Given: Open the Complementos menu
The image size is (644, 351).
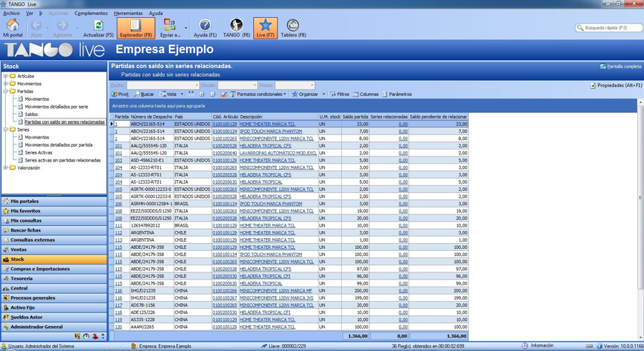Looking at the screenshot, I should pyautogui.click(x=91, y=13).
